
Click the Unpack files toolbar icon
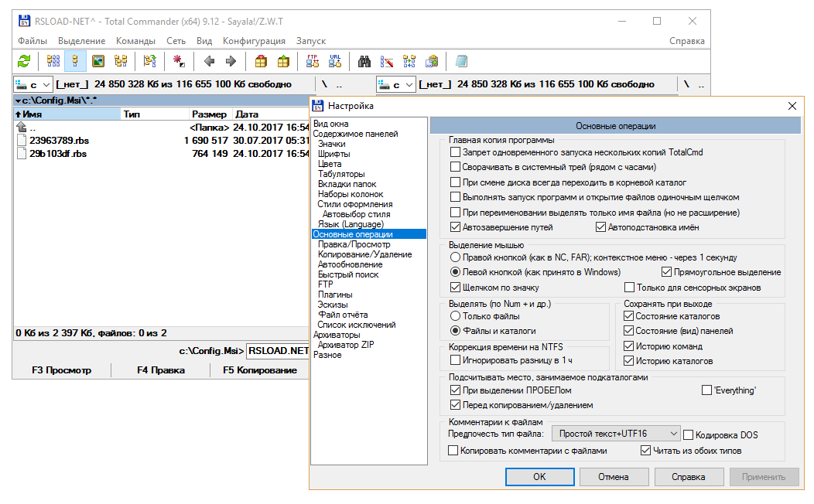pos(283,61)
